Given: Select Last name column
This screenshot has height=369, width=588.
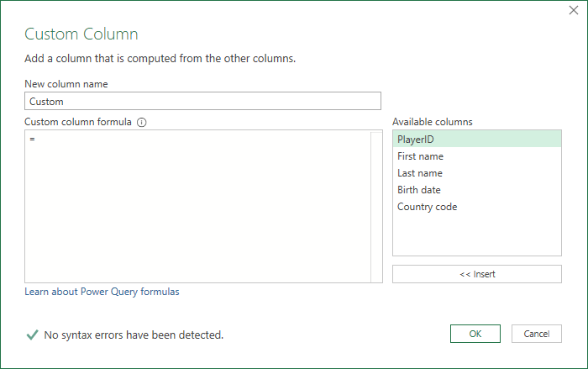Looking at the screenshot, I should point(477,173).
